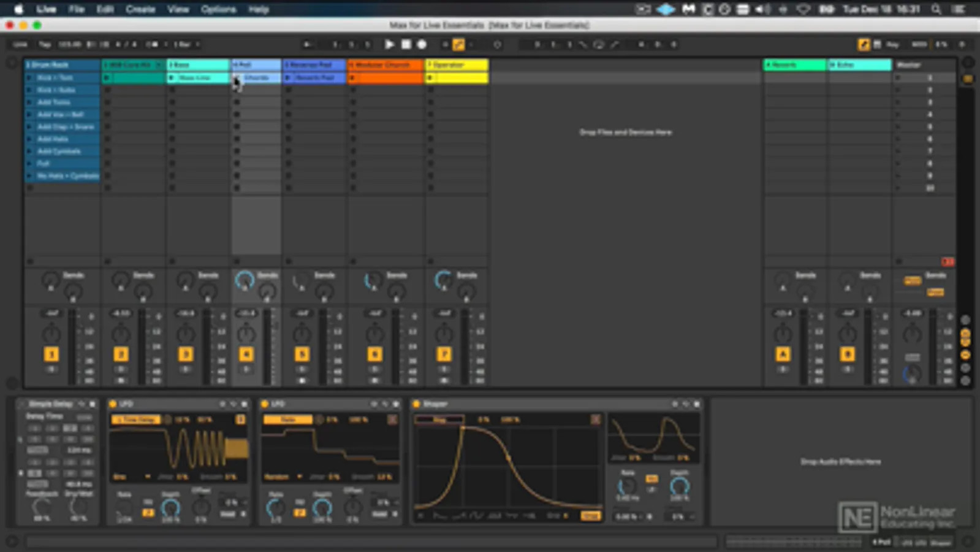
Task: Select the Echo return track header
Action: (859, 64)
